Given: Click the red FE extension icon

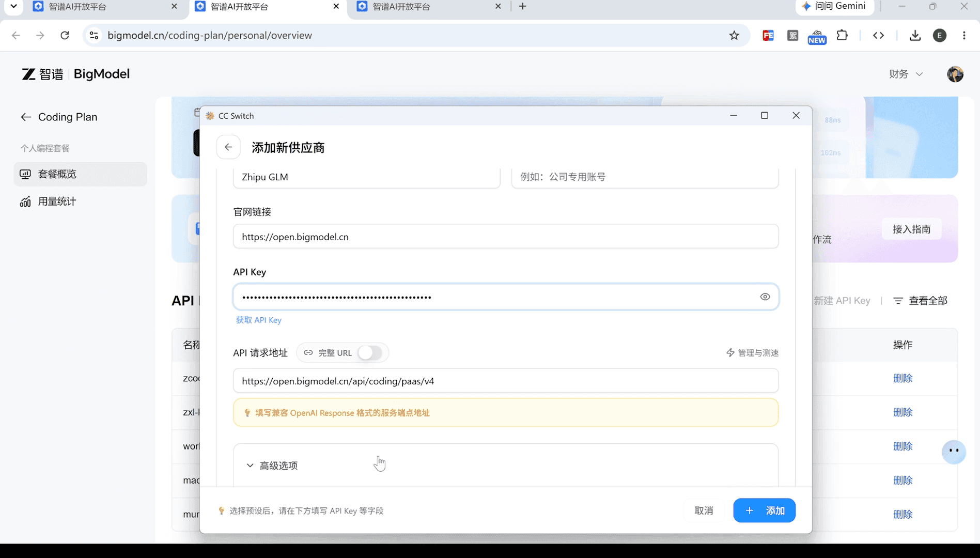Looking at the screenshot, I should 768,35.
